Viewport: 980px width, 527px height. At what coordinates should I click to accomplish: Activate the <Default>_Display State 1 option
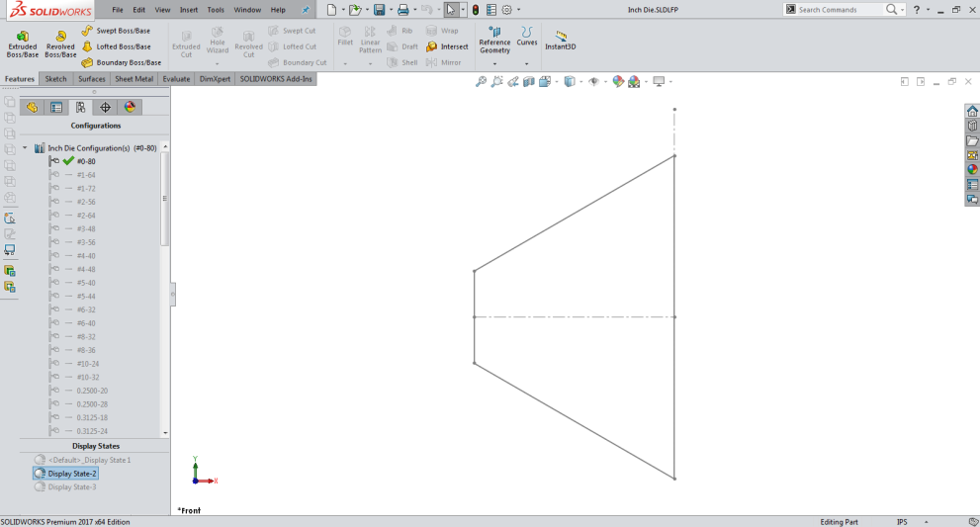pos(82,460)
